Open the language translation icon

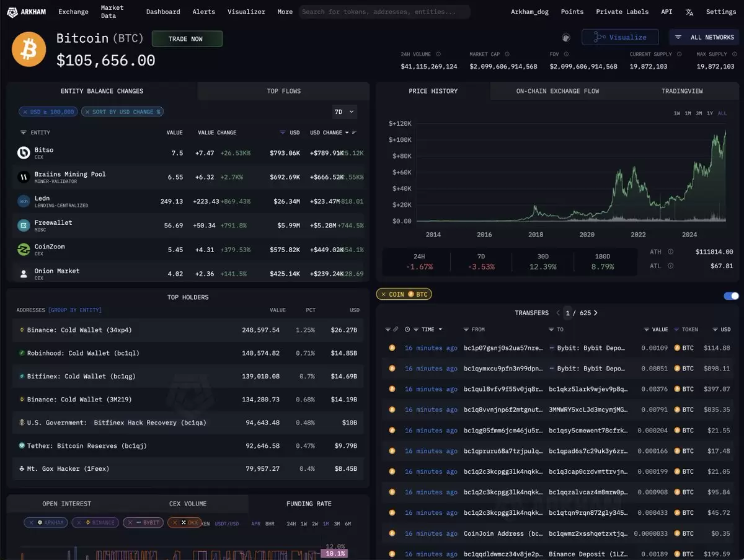[x=689, y=12]
